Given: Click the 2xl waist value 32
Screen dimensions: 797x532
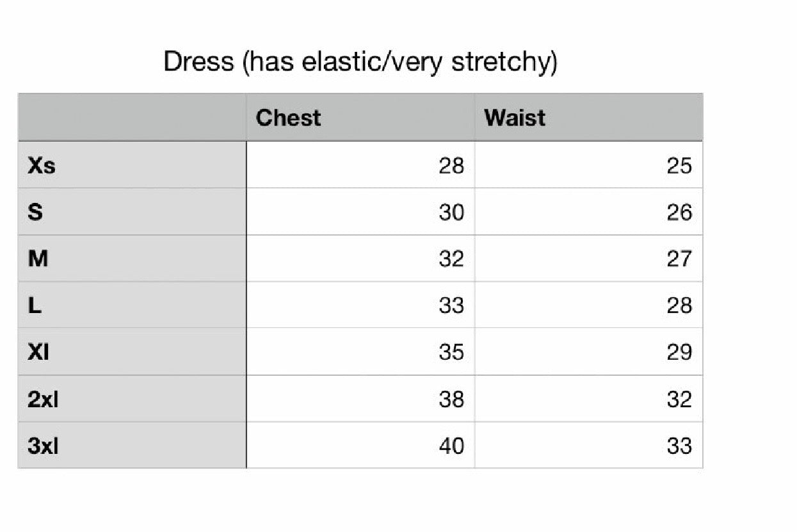Looking at the screenshot, I should 679,399.
